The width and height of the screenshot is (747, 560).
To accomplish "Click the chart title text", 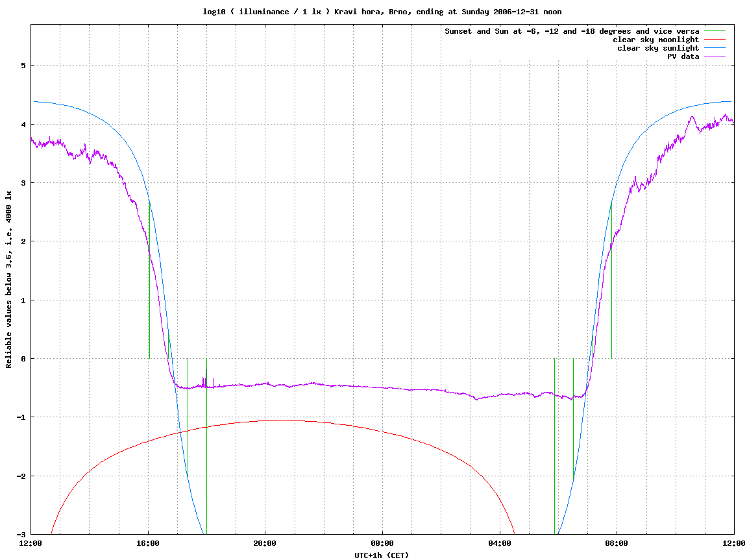I will (382, 12).
